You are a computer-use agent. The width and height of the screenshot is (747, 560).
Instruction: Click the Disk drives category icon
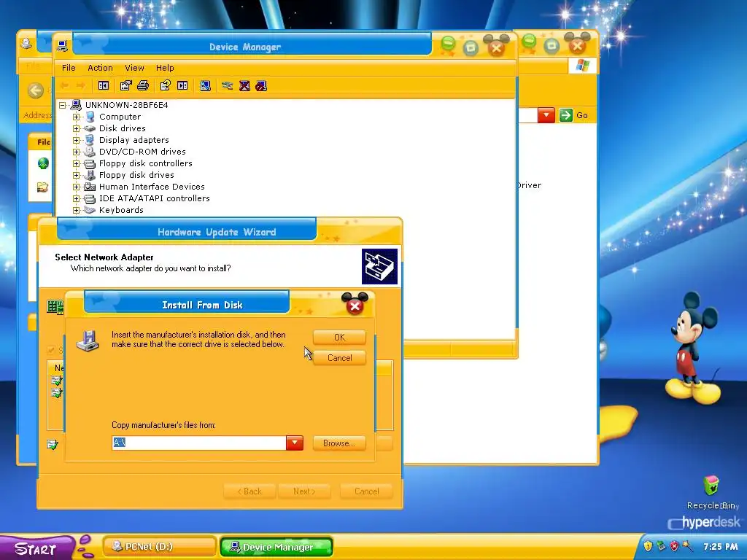pos(90,128)
